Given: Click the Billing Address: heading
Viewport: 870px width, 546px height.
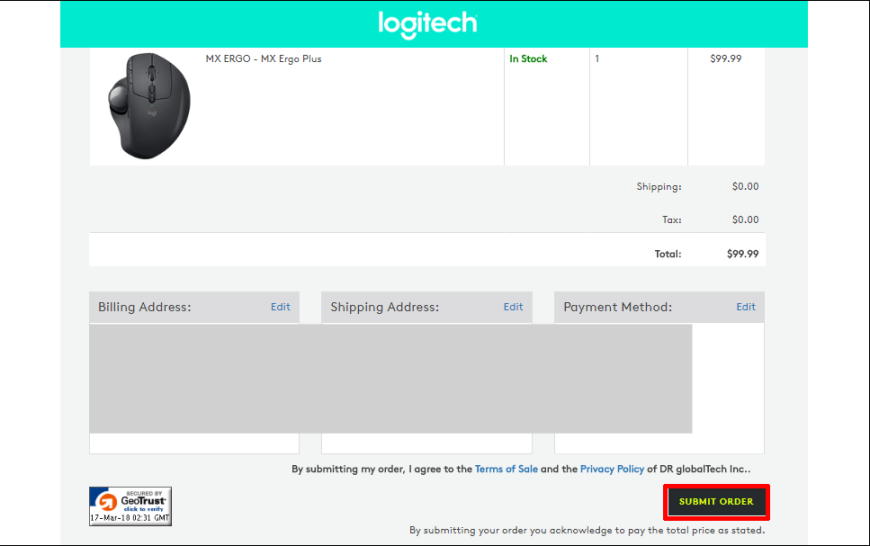Looking at the screenshot, I should click(x=144, y=307).
